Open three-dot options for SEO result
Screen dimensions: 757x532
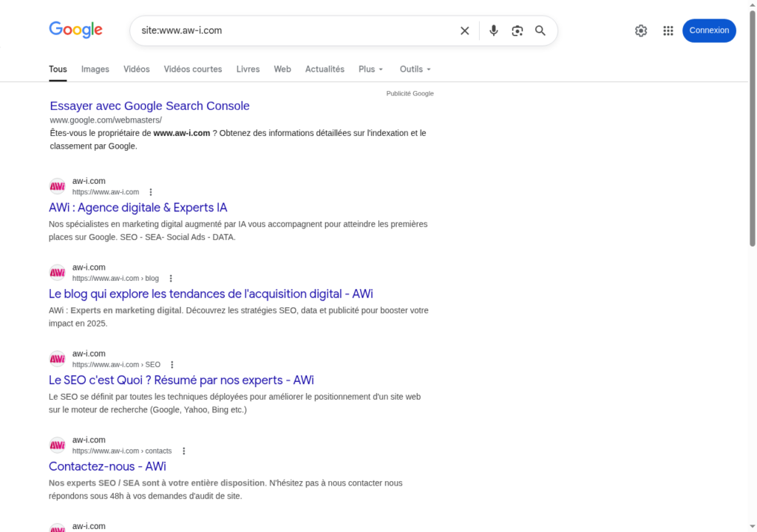pos(172,365)
